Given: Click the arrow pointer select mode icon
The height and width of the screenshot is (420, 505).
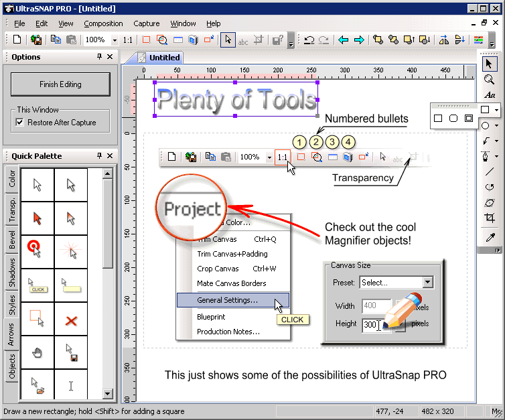Looking at the screenshot, I should 228,40.
